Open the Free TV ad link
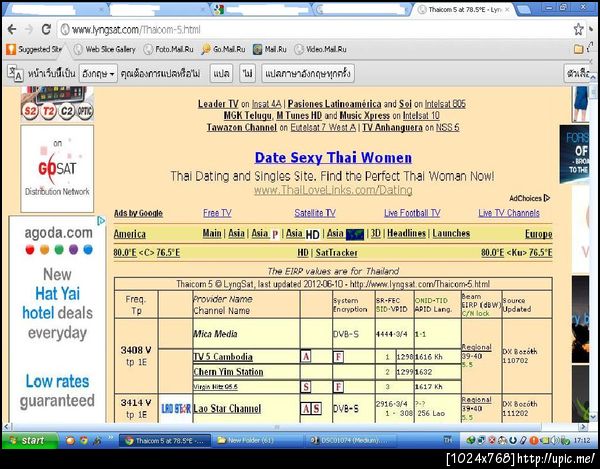The image size is (600, 469). pyautogui.click(x=217, y=213)
